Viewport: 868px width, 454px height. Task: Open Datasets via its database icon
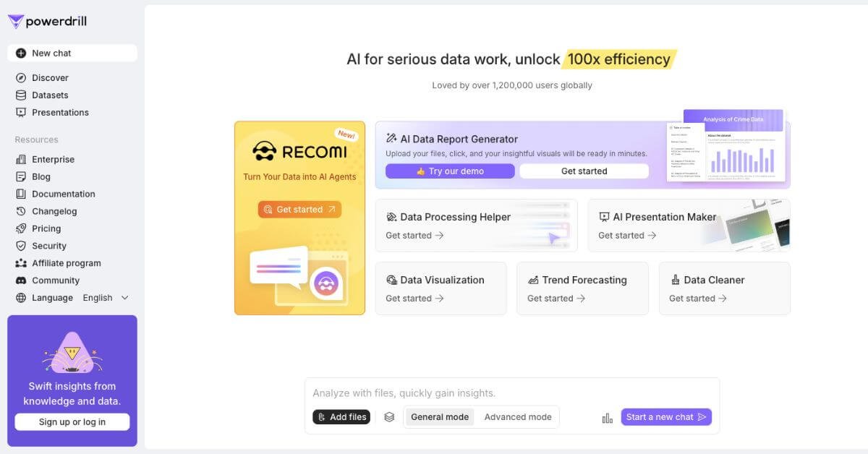(21, 95)
